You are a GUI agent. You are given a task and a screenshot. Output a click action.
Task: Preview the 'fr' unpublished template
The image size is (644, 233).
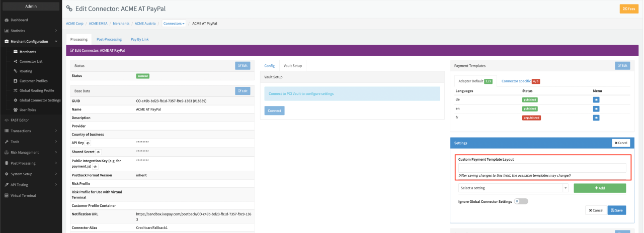tap(596, 118)
